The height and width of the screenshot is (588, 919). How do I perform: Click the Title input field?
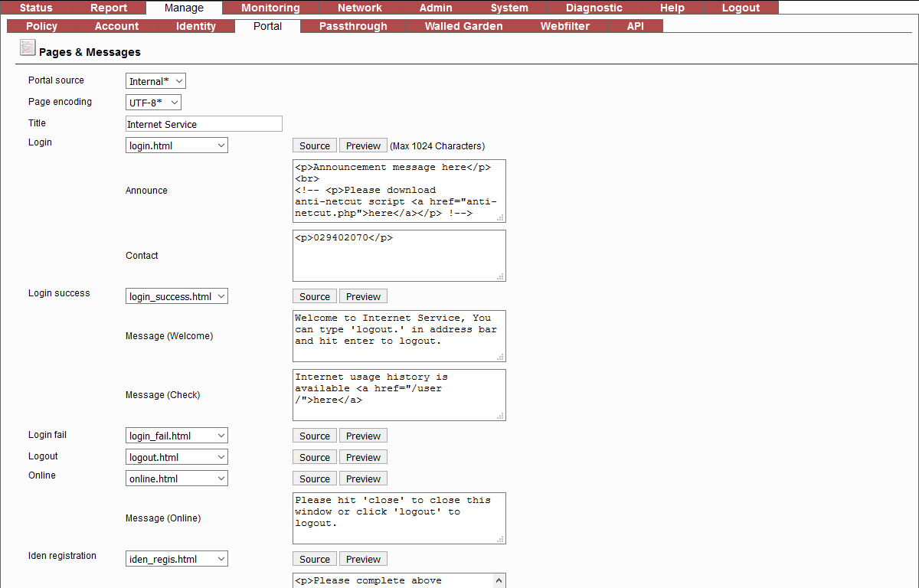pos(204,124)
